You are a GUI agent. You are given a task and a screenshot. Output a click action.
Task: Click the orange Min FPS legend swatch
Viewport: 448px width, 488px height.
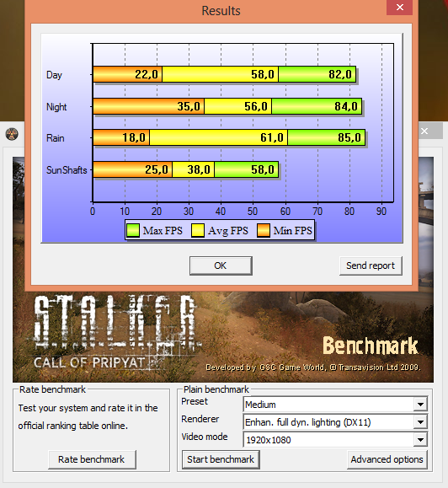pyautogui.click(x=264, y=231)
